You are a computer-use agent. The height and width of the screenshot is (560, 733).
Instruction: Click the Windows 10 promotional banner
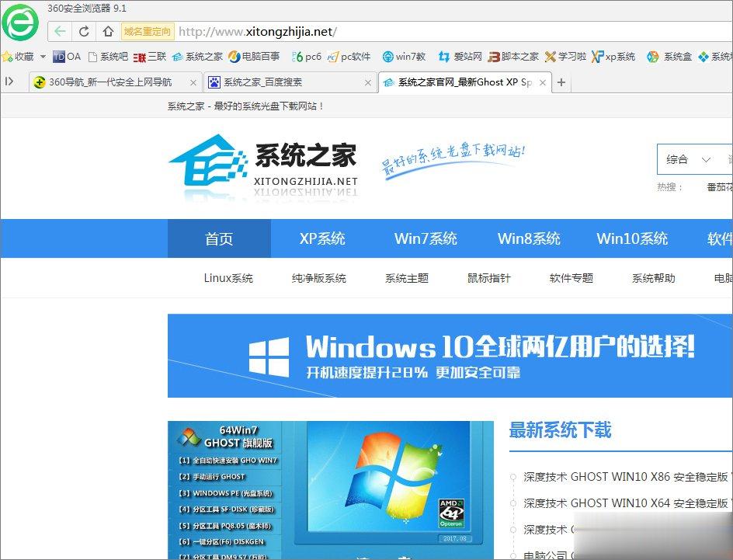click(450, 356)
